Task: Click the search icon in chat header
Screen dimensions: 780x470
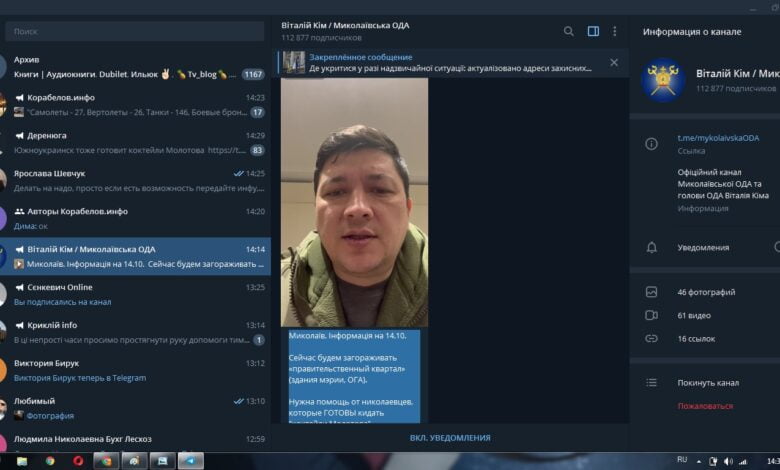Action: 569,31
